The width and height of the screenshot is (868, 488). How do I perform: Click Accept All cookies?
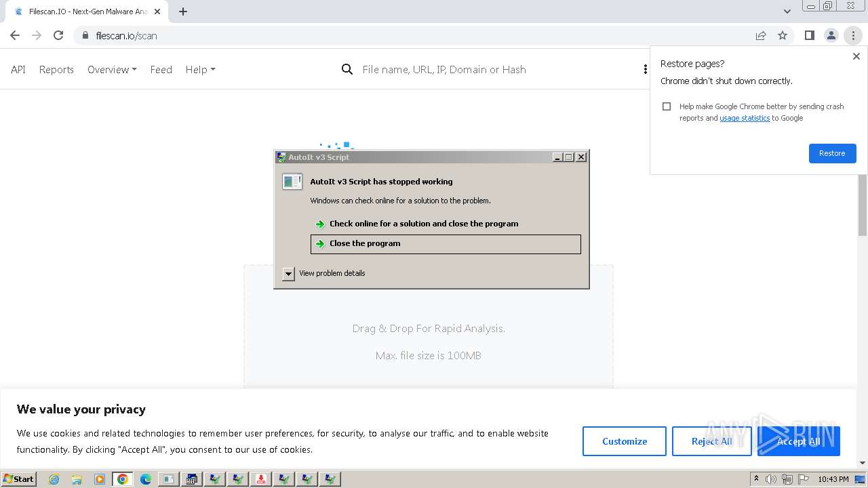pos(798,441)
